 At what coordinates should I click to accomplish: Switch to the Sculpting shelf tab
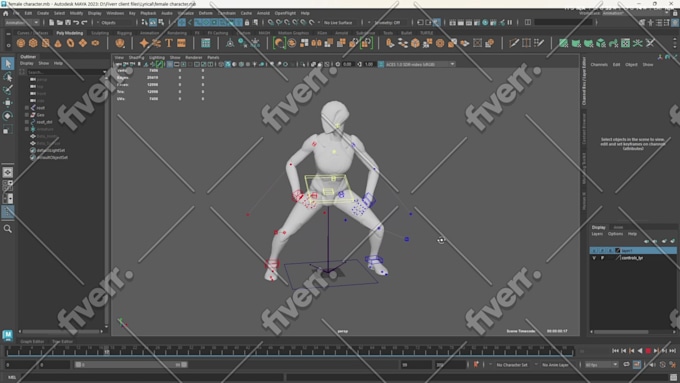click(x=100, y=33)
